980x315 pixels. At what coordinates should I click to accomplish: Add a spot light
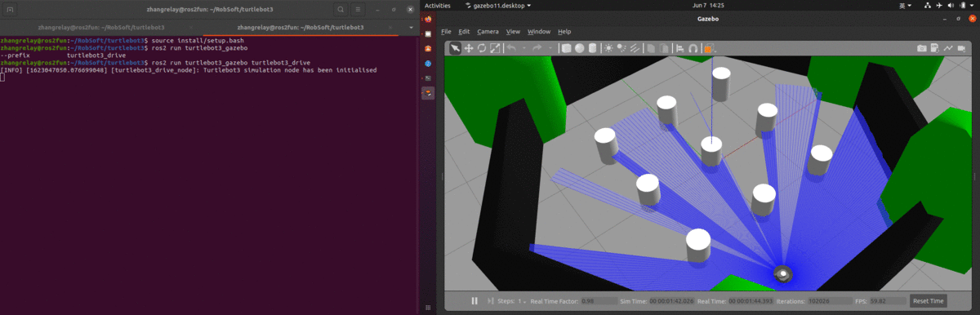click(x=621, y=48)
